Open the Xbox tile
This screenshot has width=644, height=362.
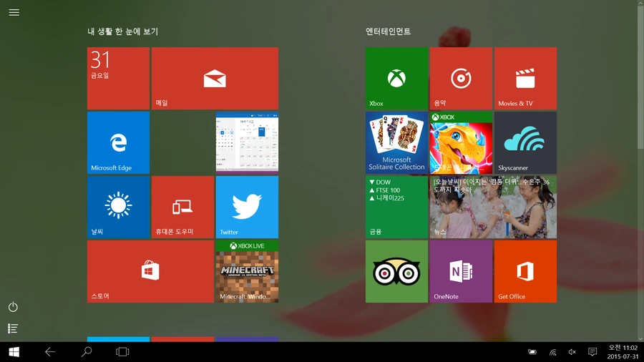tap(396, 79)
